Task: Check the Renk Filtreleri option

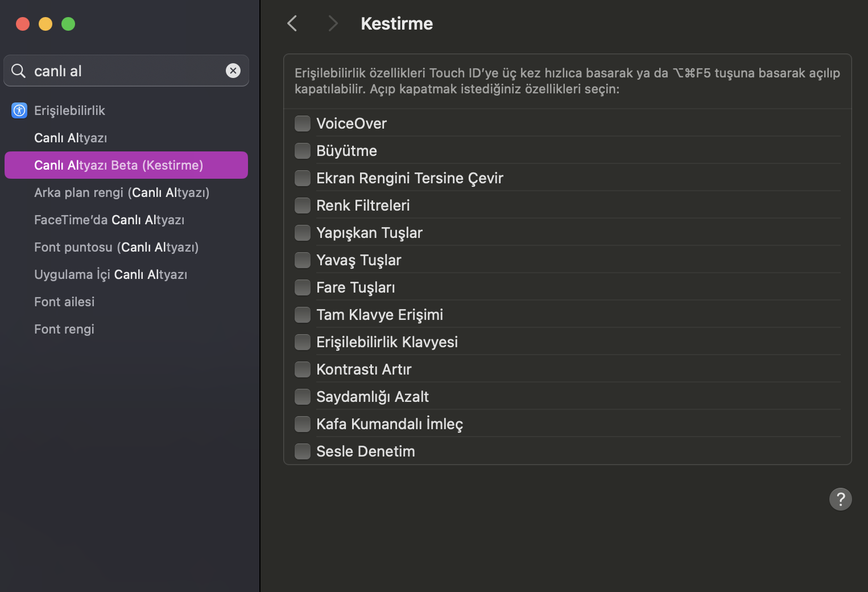Action: (303, 205)
